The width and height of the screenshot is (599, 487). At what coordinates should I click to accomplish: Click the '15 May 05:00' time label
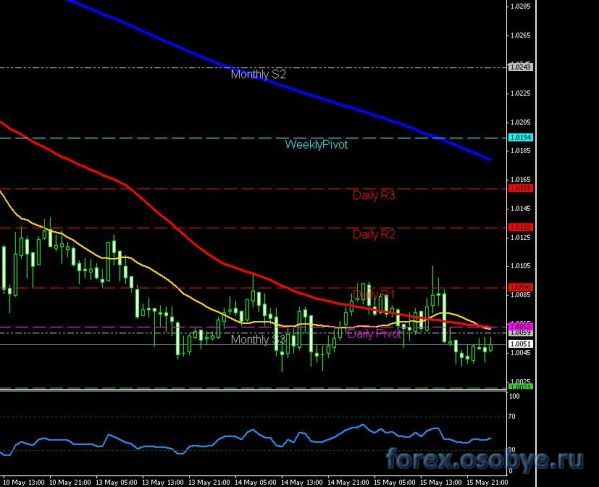tap(395, 482)
